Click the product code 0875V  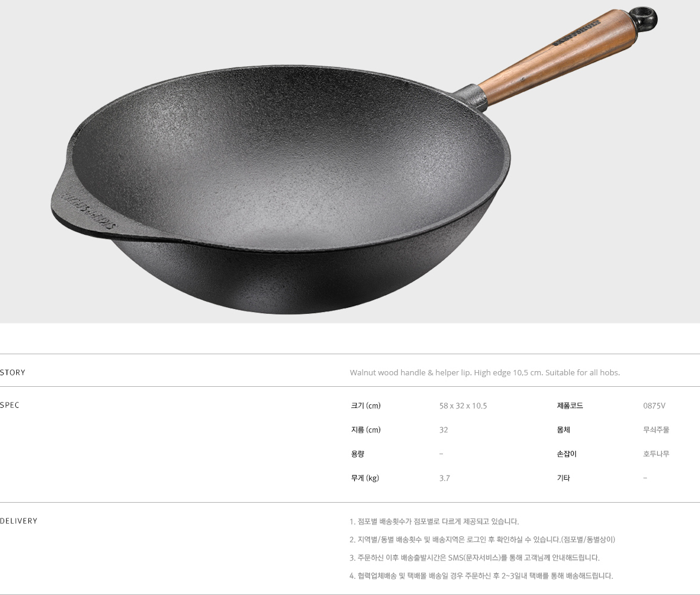click(654, 406)
